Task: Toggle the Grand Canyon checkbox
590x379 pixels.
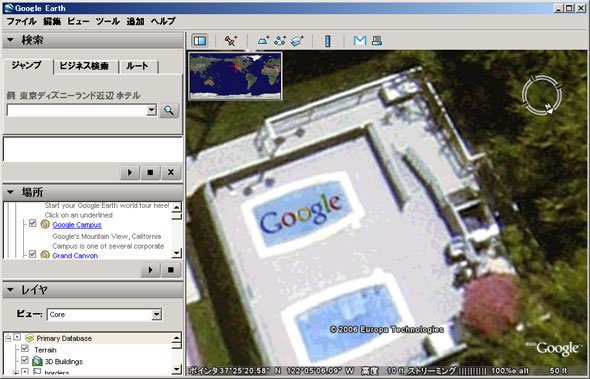Action: 33,254
